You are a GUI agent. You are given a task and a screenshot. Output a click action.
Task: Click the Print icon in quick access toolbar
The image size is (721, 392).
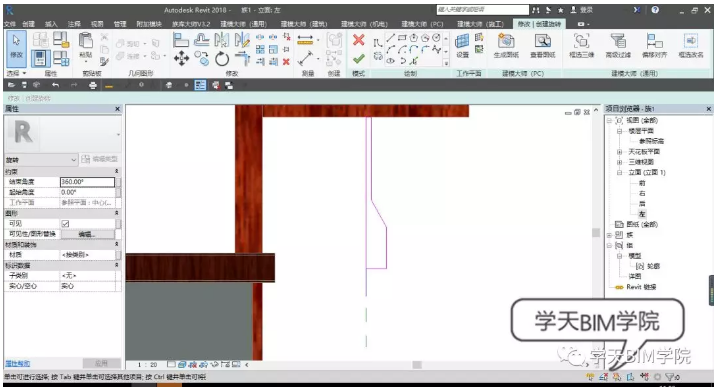92,85
